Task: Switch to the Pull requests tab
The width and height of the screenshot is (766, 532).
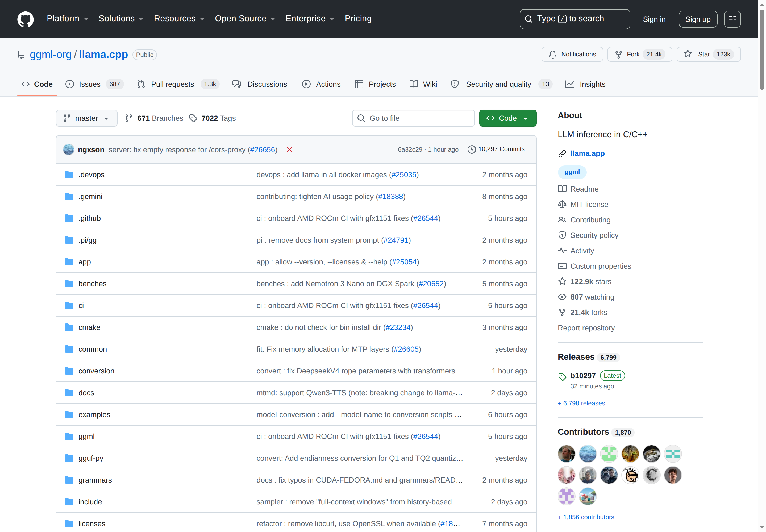Action: click(x=178, y=84)
